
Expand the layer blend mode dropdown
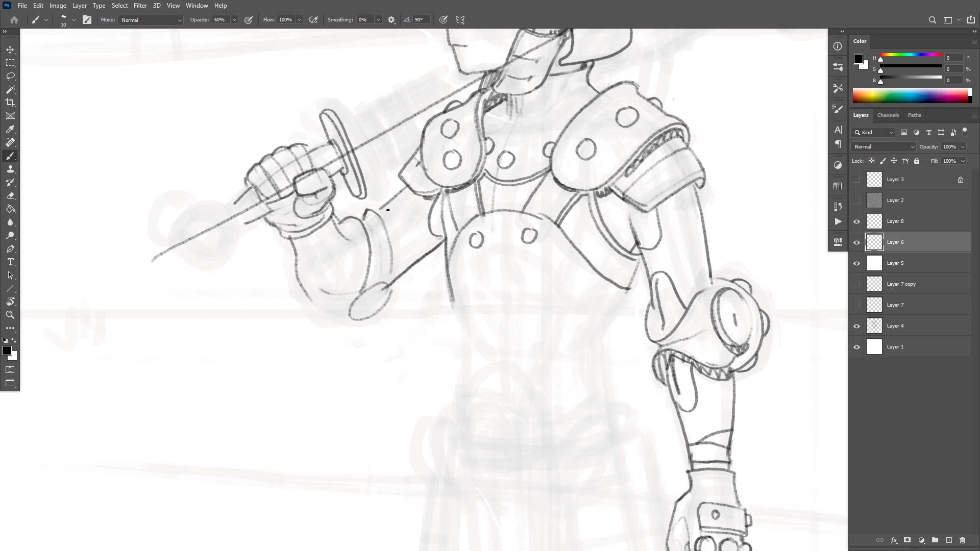[x=883, y=147]
